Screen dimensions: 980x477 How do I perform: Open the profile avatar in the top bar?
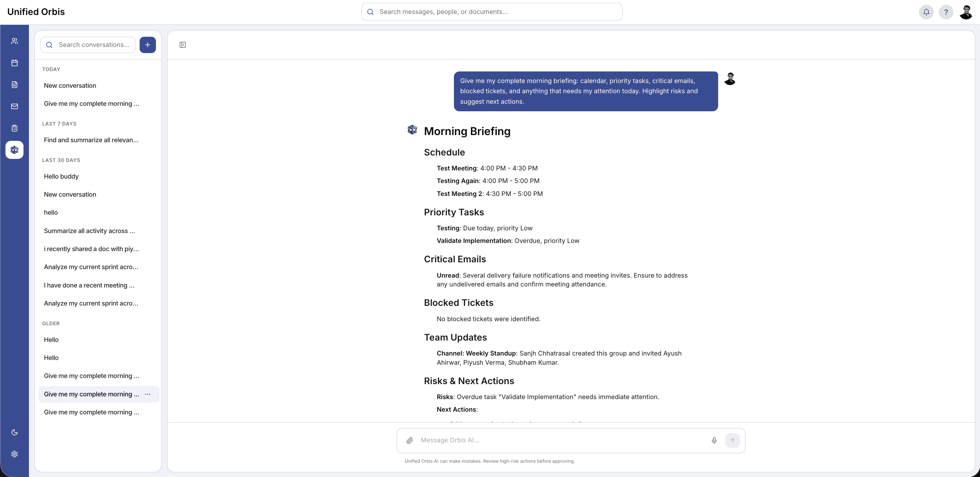pos(966,12)
